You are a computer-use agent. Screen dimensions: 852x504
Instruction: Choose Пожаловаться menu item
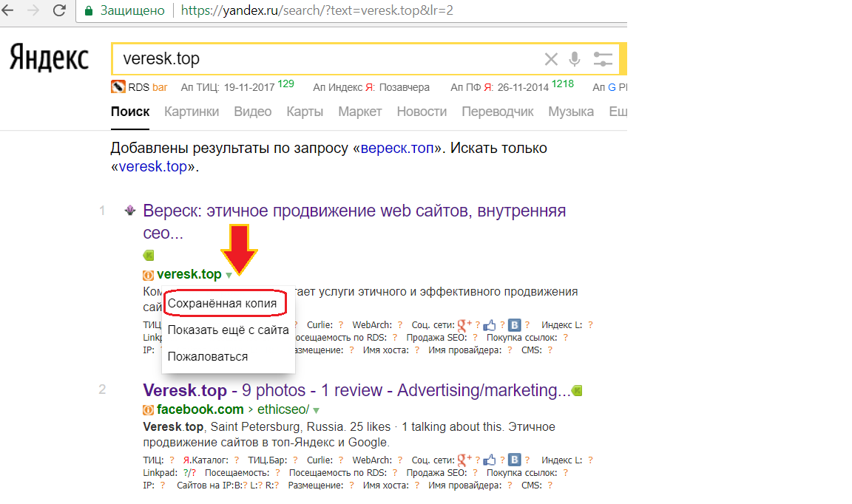tap(208, 357)
